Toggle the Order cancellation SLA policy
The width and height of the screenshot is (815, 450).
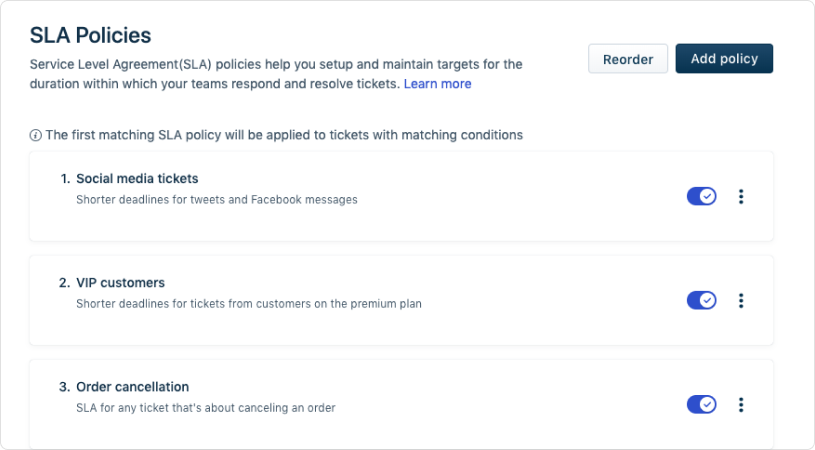(702, 404)
